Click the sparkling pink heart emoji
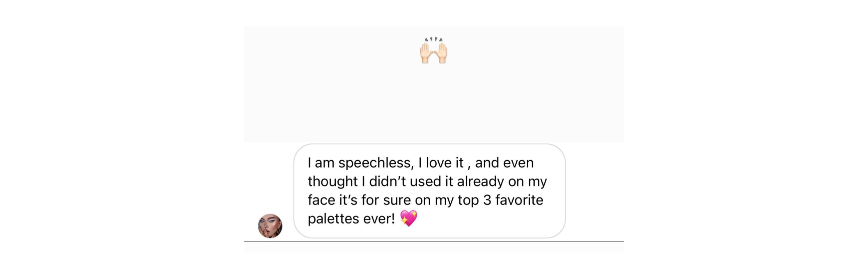 409,218
